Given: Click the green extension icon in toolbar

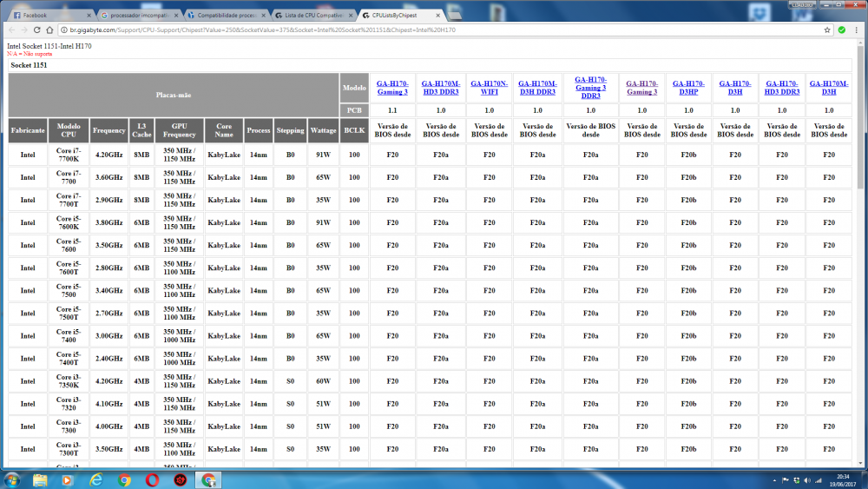Looking at the screenshot, I should click(x=842, y=30).
